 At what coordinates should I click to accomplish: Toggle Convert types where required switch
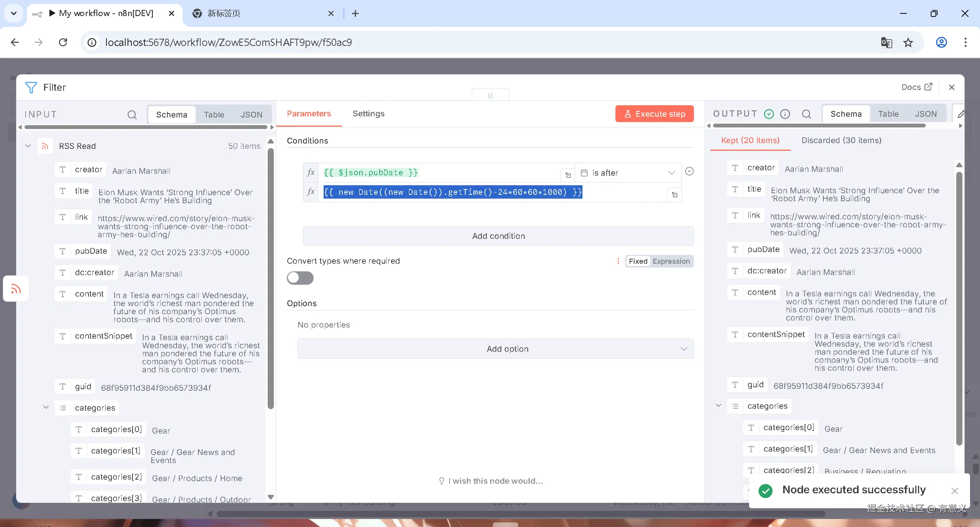point(300,278)
